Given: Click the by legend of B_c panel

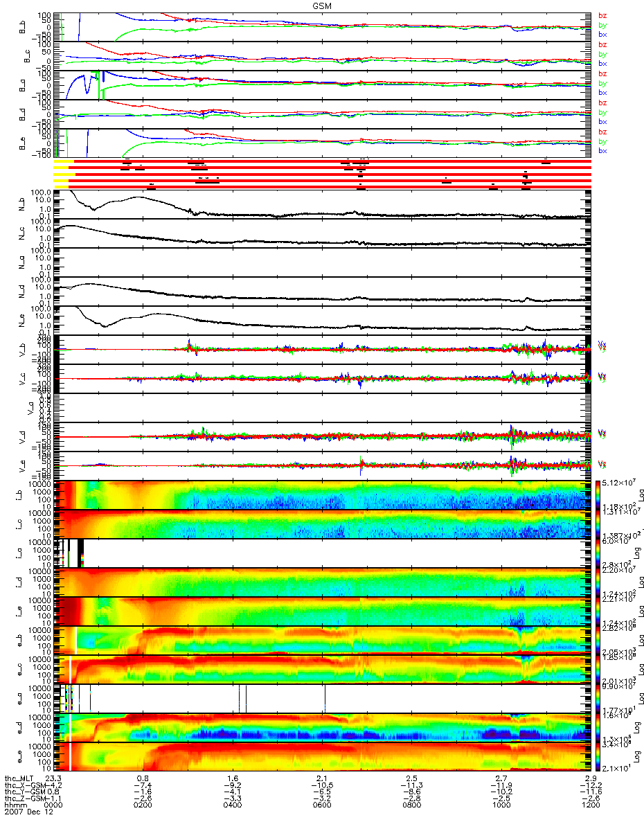Looking at the screenshot, I should (602, 54).
